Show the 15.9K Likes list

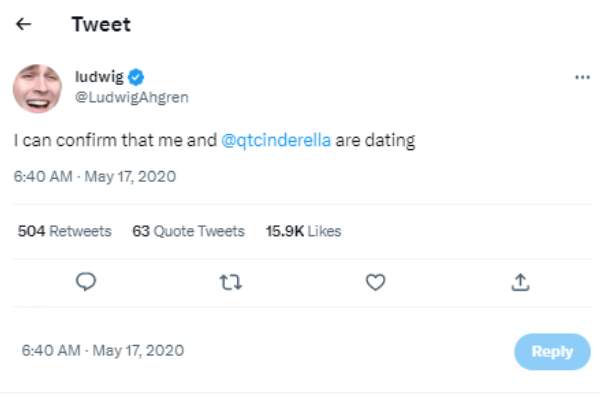point(303,231)
